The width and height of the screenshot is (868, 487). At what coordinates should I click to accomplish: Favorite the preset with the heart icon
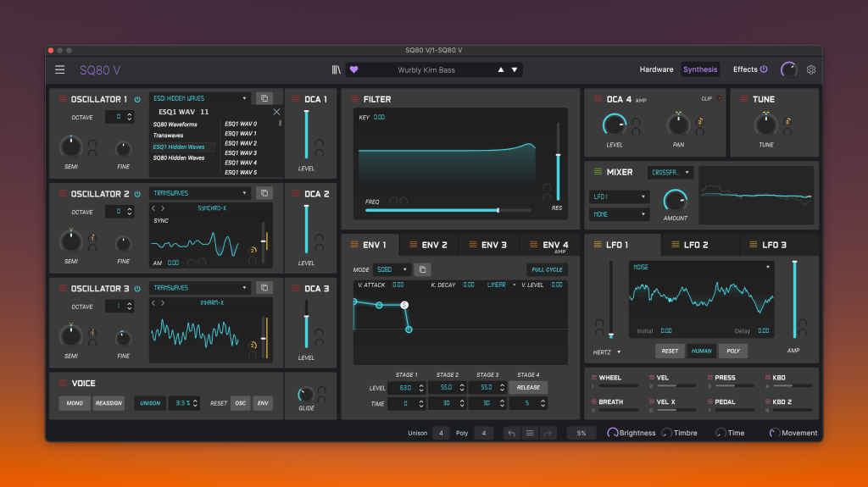click(354, 69)
